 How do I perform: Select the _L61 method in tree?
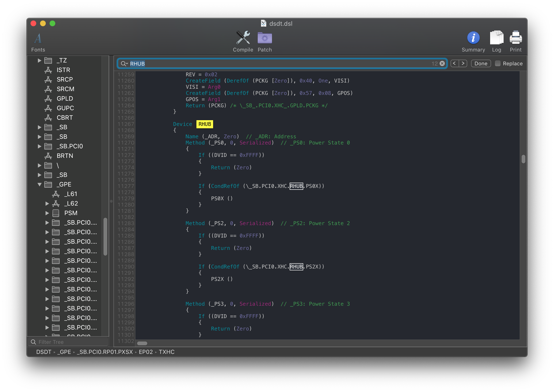click(x=71, y=194)
